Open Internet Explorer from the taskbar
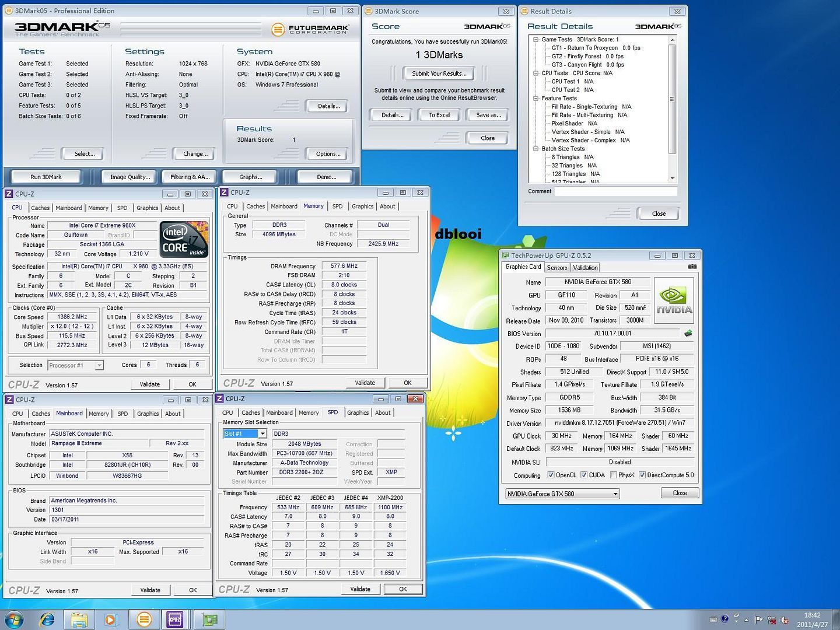840x630 pixels. click(47, 619)
